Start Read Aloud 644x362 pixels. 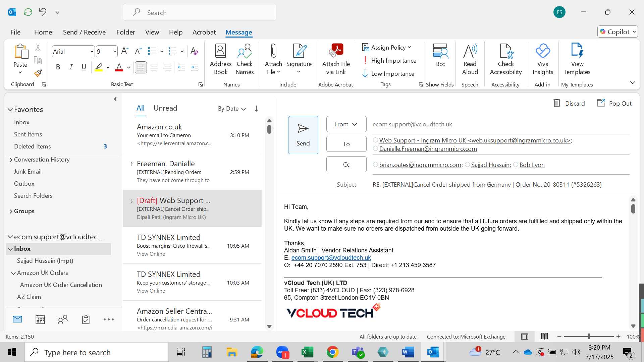pos(470,60)
